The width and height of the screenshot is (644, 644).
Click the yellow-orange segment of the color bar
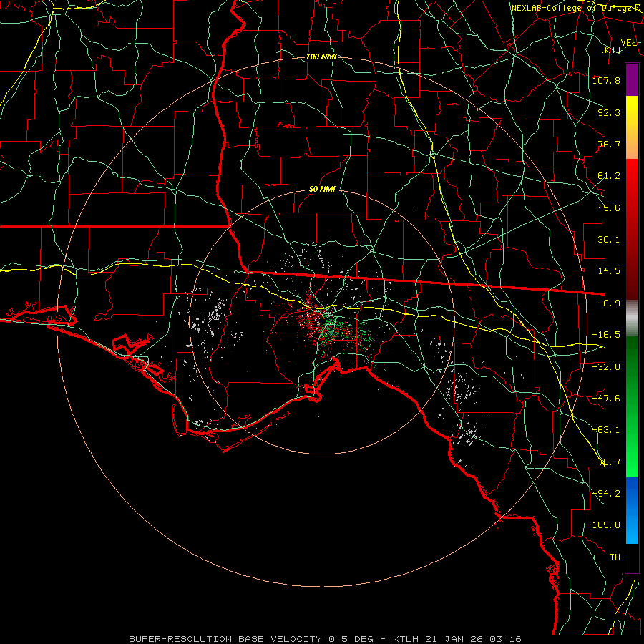(x=632, y=127)
